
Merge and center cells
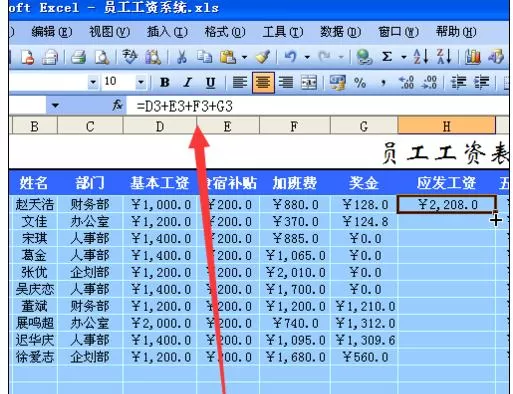tap(309, 82)
